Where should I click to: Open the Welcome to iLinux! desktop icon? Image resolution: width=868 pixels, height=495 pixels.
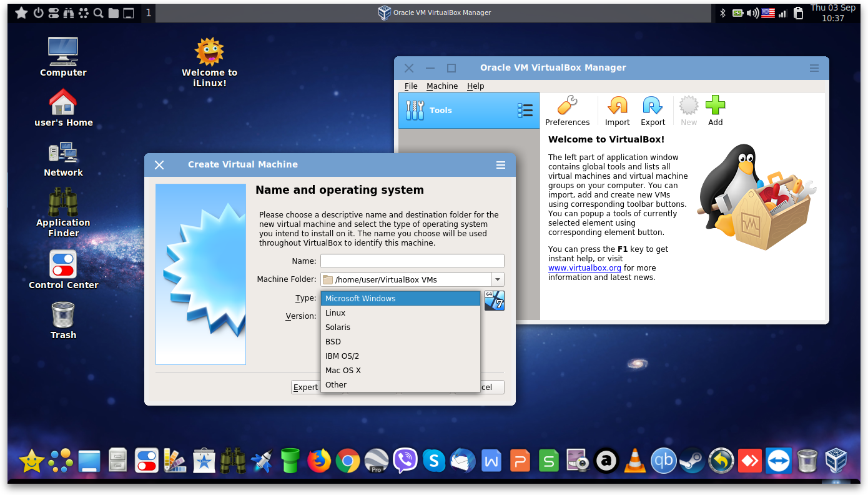pyautogui.click(x=209, y=62)
